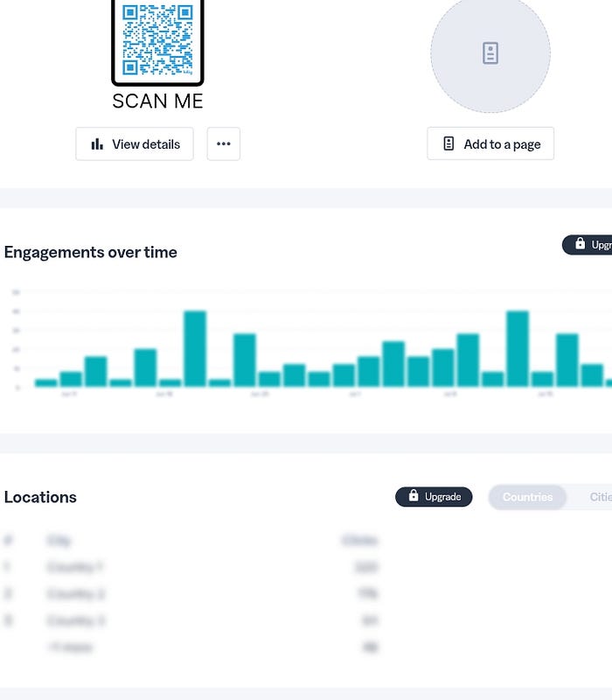Image resolution: width=612 pixels, height=700 pixels.
Task: Click the 'Locations' heading
Action: 40,497
